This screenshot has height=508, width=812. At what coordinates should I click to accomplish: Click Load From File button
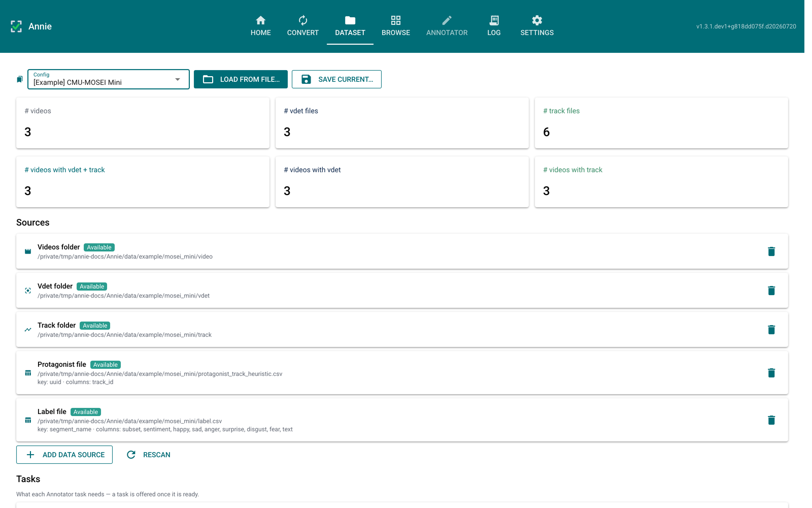coord(241,79)
